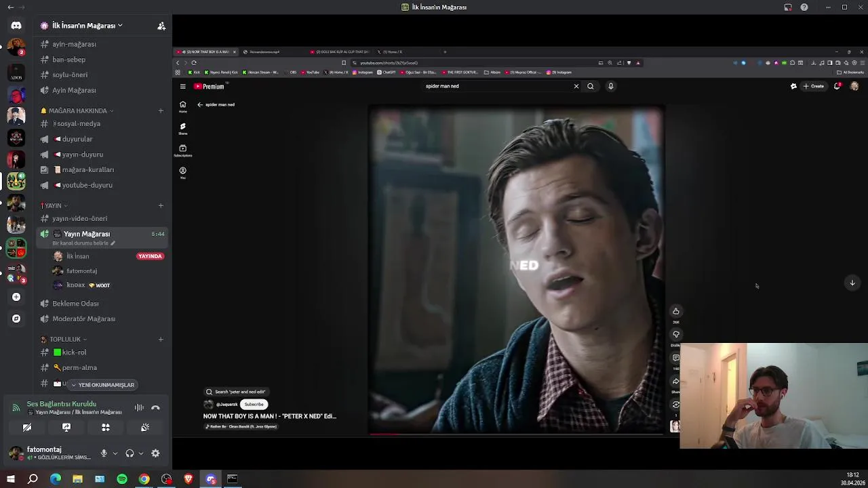Viewport: 868px width, 488px height.
Task: Open the activities icon in voice panel
Action: pos(106,428)
